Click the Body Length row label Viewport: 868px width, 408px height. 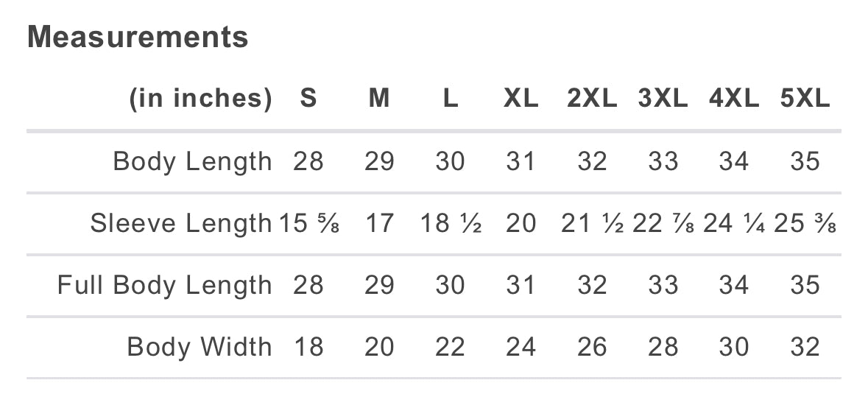[x=193, y=162]
